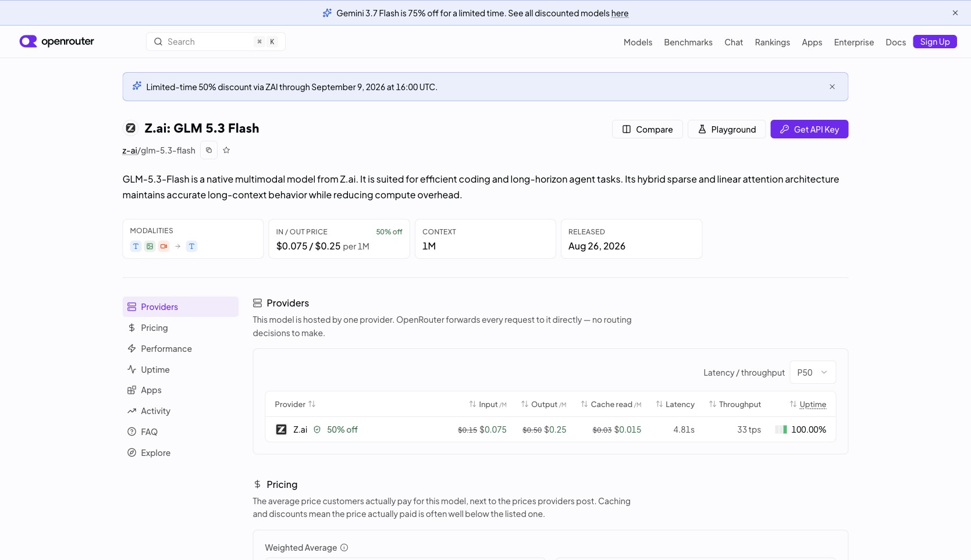The image size is (971, 560).
Task: Click the green '50% off' price badge
Action: point(389,231)
